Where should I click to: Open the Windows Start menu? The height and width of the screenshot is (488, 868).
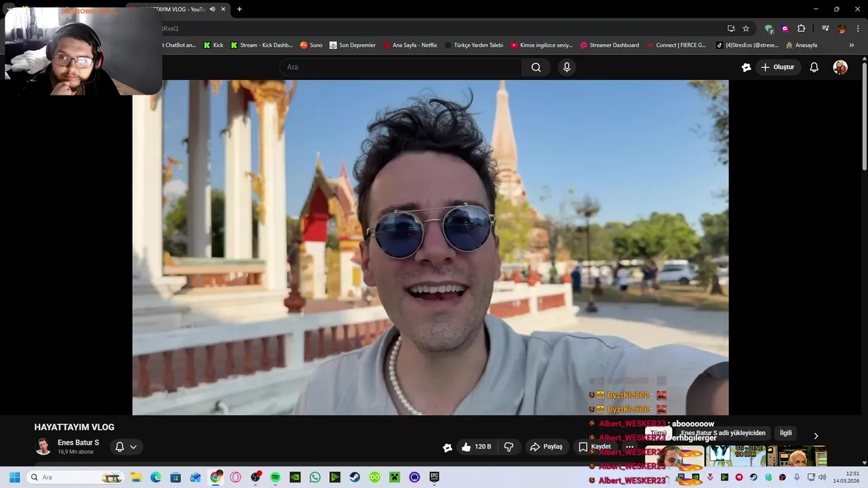coord(14,477)
